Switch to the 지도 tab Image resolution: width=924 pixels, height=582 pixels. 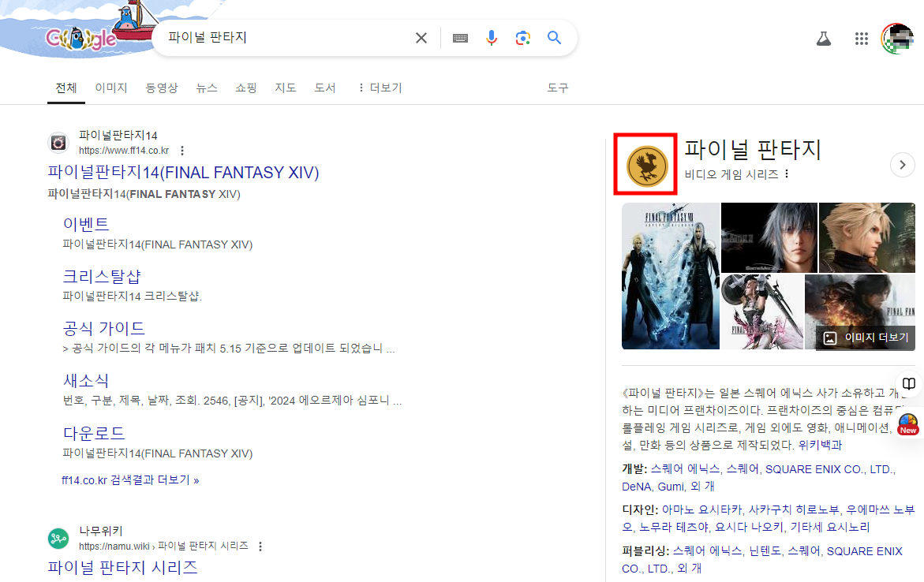[x=285, y=88]
